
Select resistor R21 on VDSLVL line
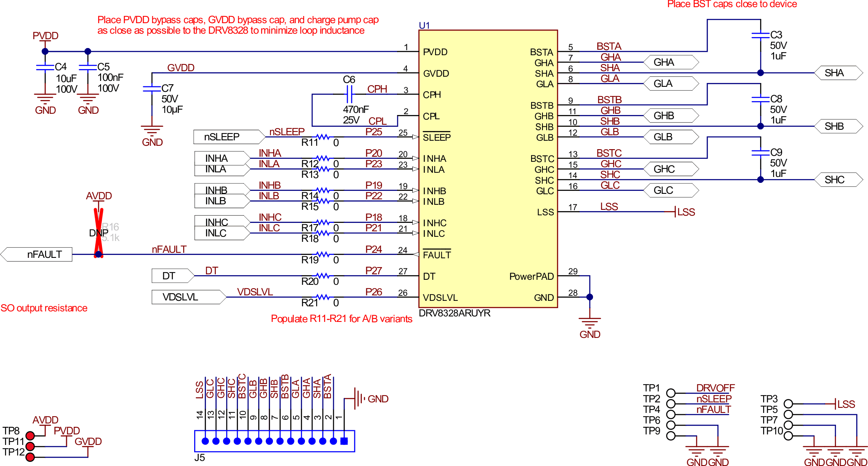click(323, 297)
